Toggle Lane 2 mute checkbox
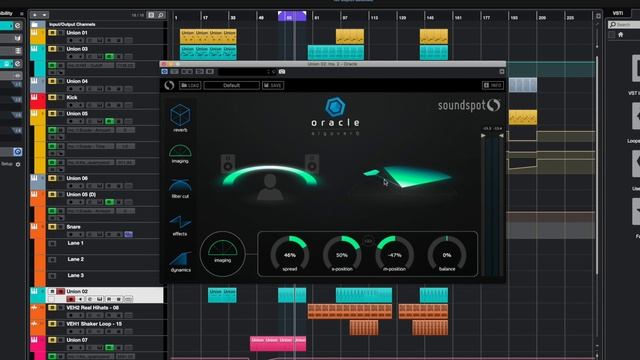 pyautogui.click(x=52, y=260)
